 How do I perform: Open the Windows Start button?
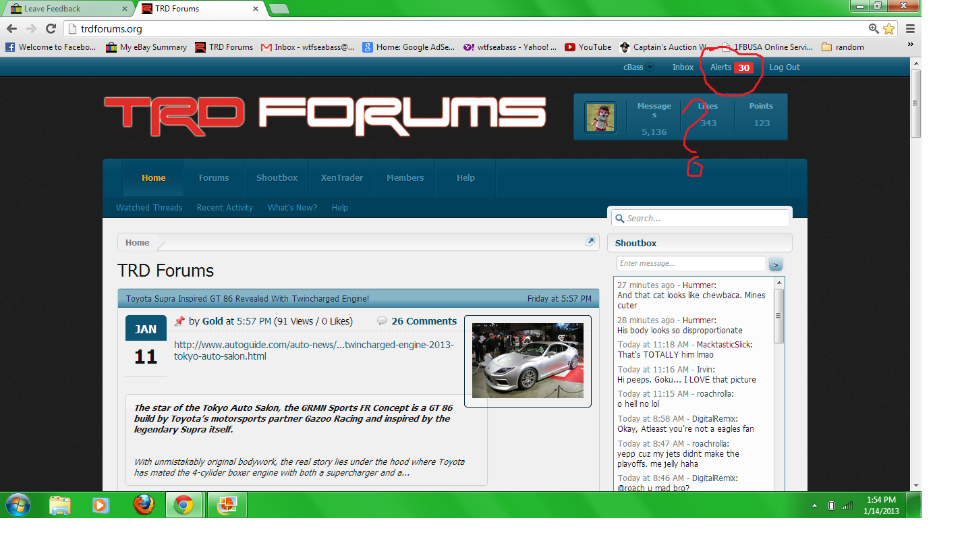(x=18, y=505)
